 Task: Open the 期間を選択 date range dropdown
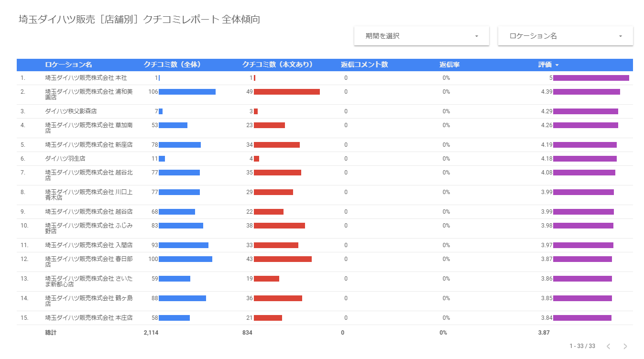point(421,36)
